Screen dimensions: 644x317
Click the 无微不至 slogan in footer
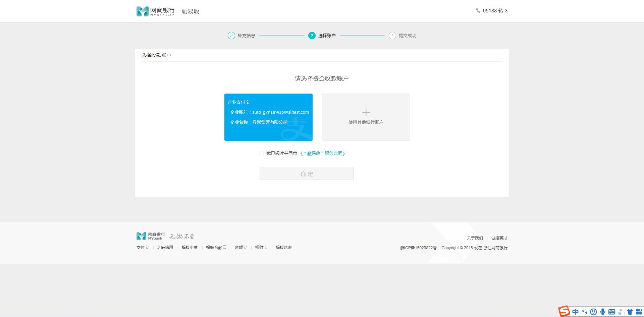pyautogui.click(x=181, y=236)
